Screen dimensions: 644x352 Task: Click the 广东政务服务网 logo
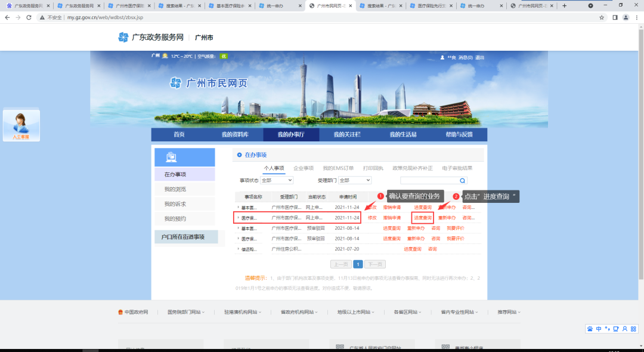(x=151, y=37)
